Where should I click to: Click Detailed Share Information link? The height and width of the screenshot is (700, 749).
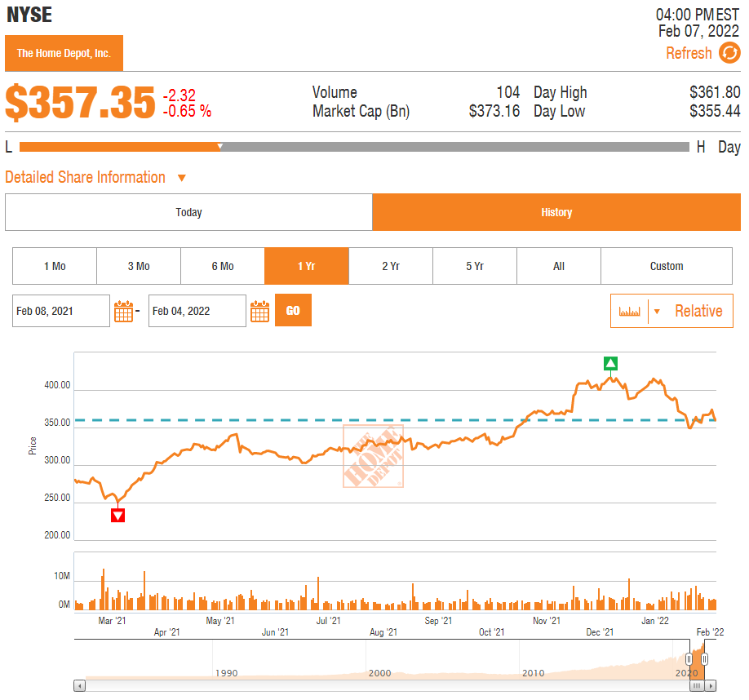tap(85, 177)
